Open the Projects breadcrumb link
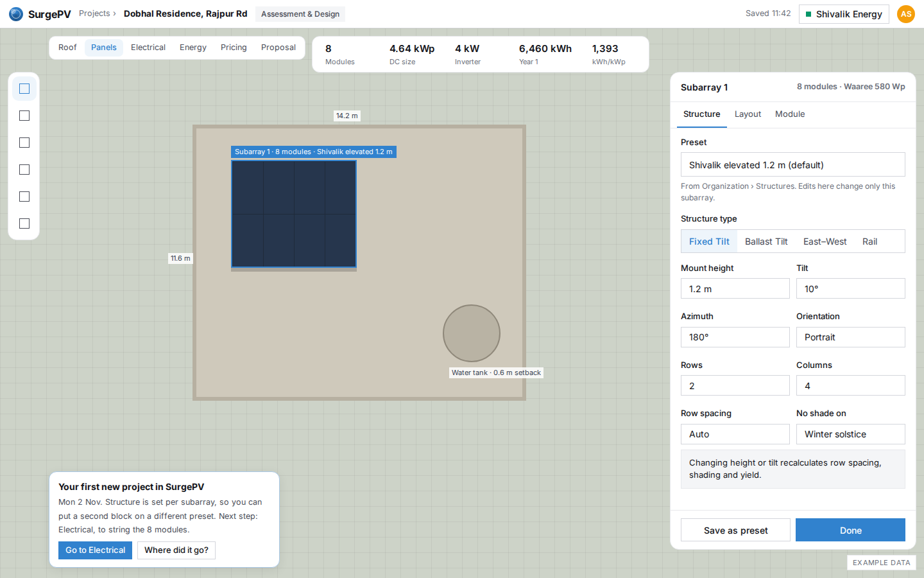Screen dimensions: 924x578 pyautogui.click(x=94, y=13)
